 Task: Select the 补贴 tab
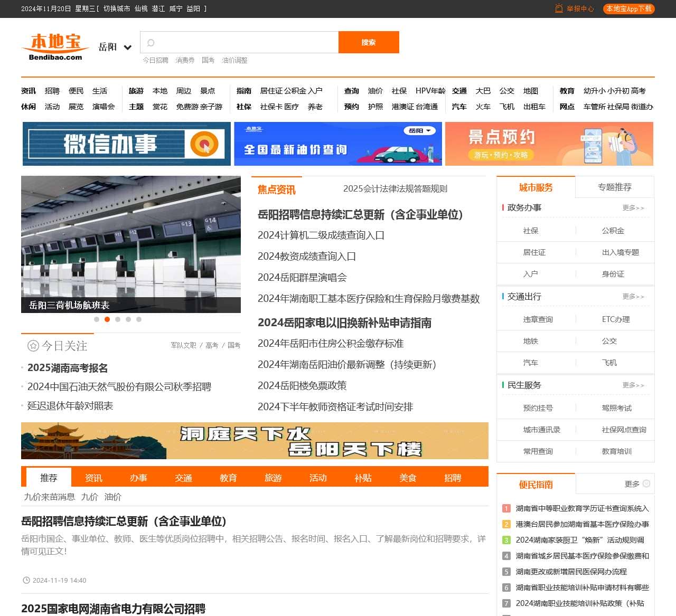363,478
